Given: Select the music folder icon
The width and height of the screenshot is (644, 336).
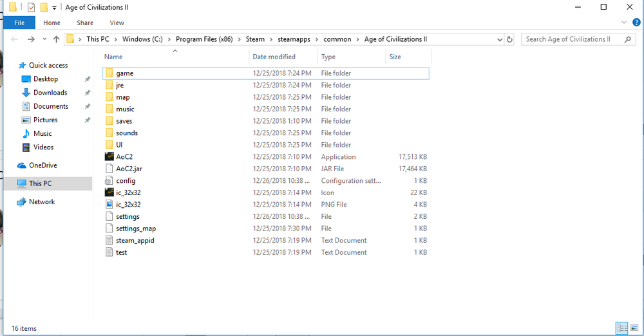Looking at the screenshot, I should [x=109, y=109].
